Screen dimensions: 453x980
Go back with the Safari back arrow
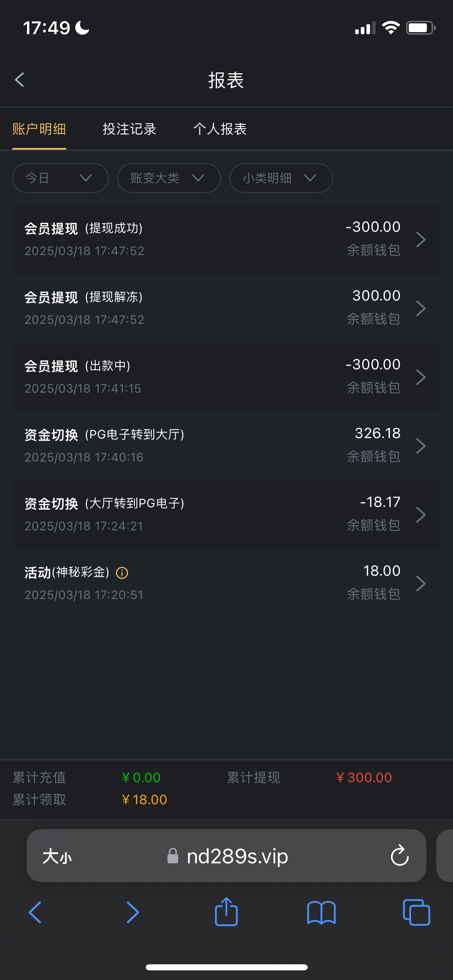(x=35, y=912)
